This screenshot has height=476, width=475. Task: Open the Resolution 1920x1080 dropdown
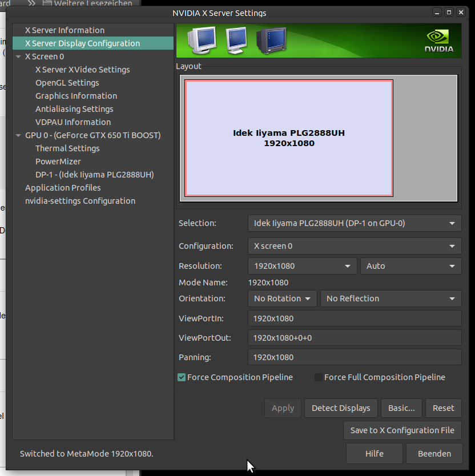tap(302, 266)
